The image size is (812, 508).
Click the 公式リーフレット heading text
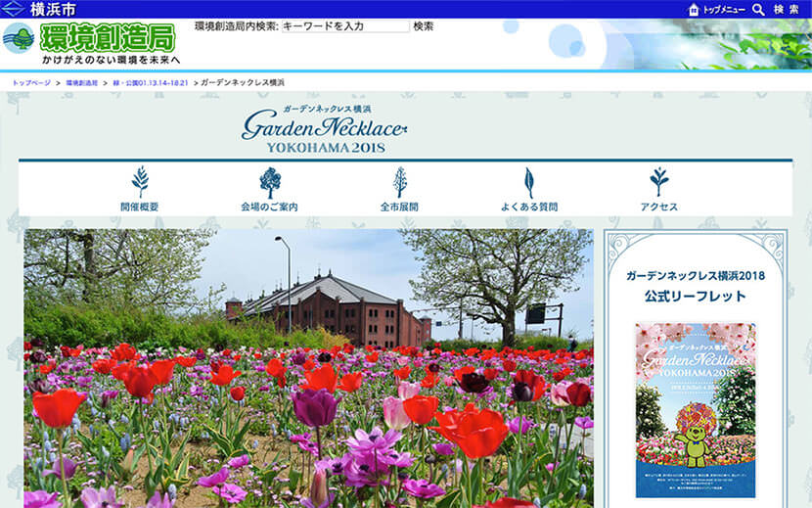pos(696,296)
